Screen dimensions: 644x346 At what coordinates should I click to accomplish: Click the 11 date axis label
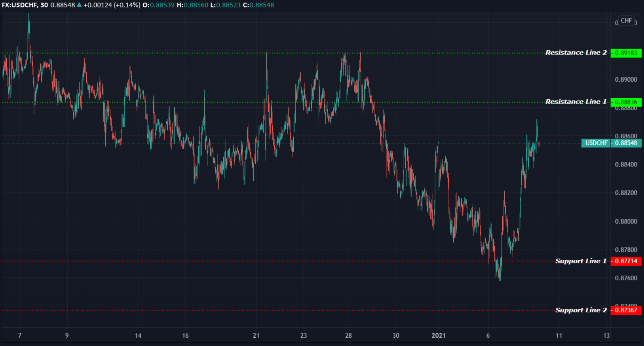click(559, 336)
